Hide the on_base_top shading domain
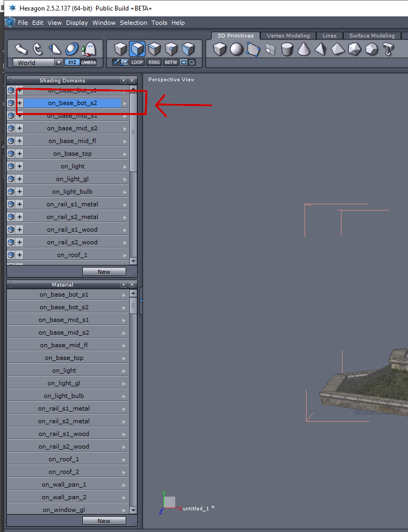Screen dimensions: 408x532 pos(11,154)
